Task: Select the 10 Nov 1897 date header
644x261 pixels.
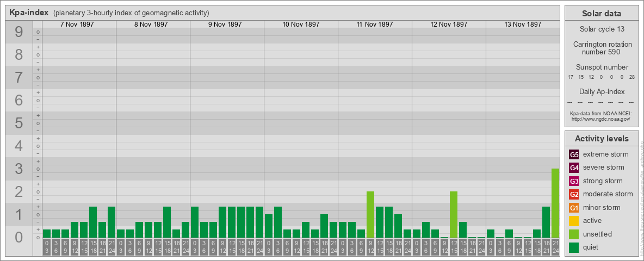Action: [301, 24]
